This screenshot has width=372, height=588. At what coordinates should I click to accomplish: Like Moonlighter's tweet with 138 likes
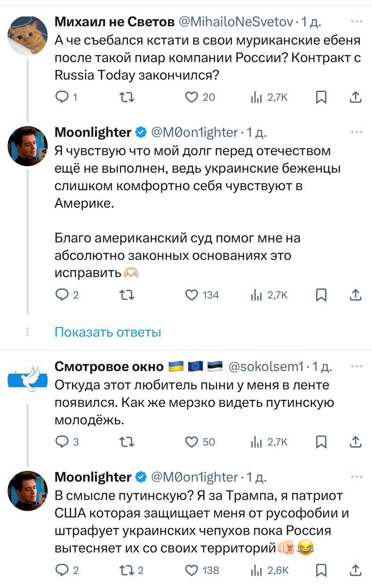click(x=192, y=571)
